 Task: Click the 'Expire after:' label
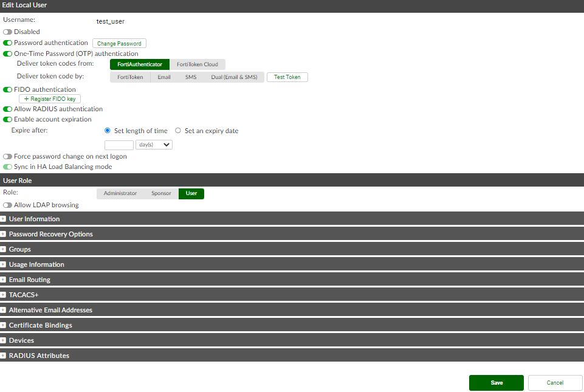29,131
